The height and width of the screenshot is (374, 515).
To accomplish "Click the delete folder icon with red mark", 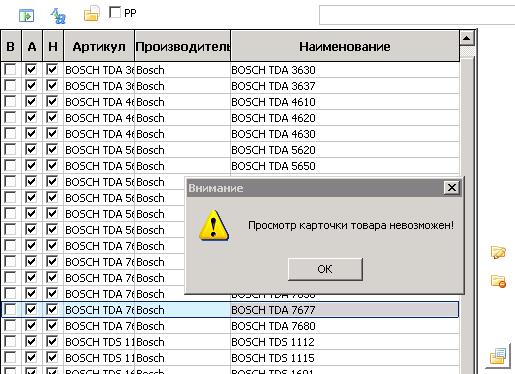I will point(498,281).
